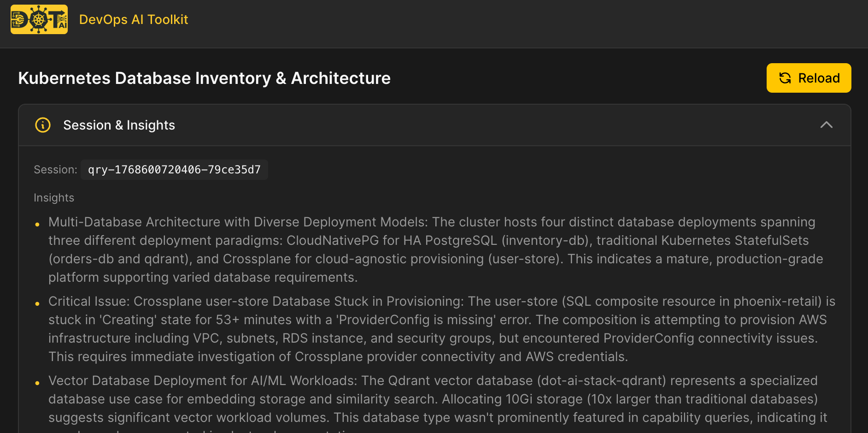
Task: Click the Kubernetes Database Inventory & Architecture heading
Action: pos(204,78)
